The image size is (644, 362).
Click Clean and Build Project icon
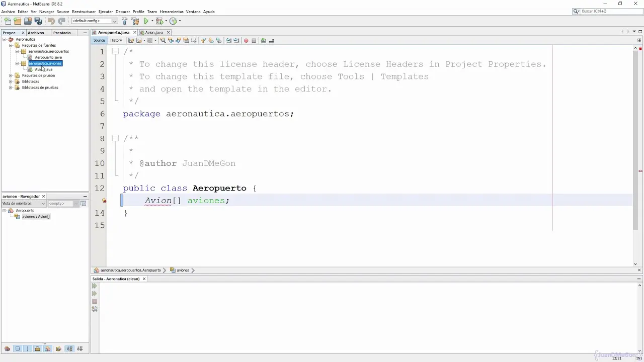(135, 21)
